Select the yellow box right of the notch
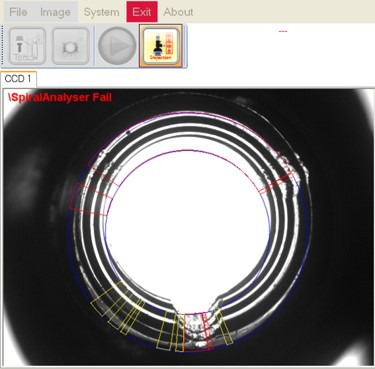 [223, 327]
